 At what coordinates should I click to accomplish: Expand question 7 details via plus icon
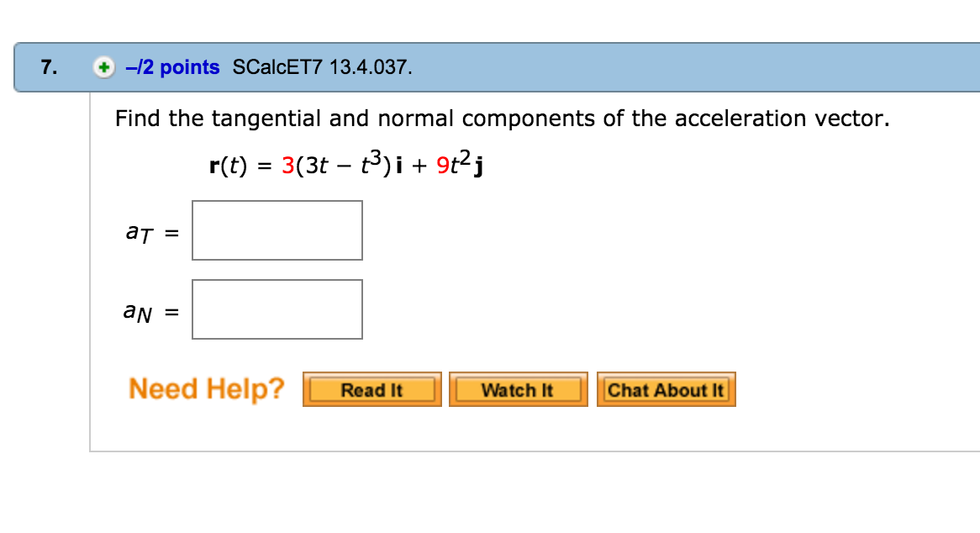point(103,67)
